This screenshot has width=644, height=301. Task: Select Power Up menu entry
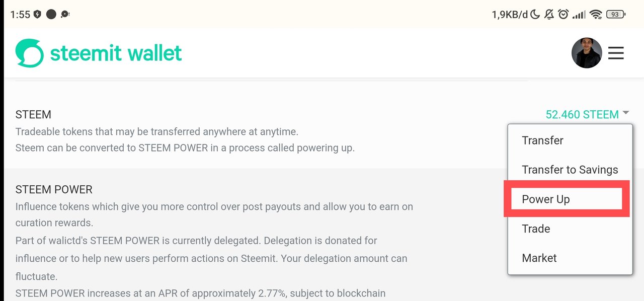point(567,199)
